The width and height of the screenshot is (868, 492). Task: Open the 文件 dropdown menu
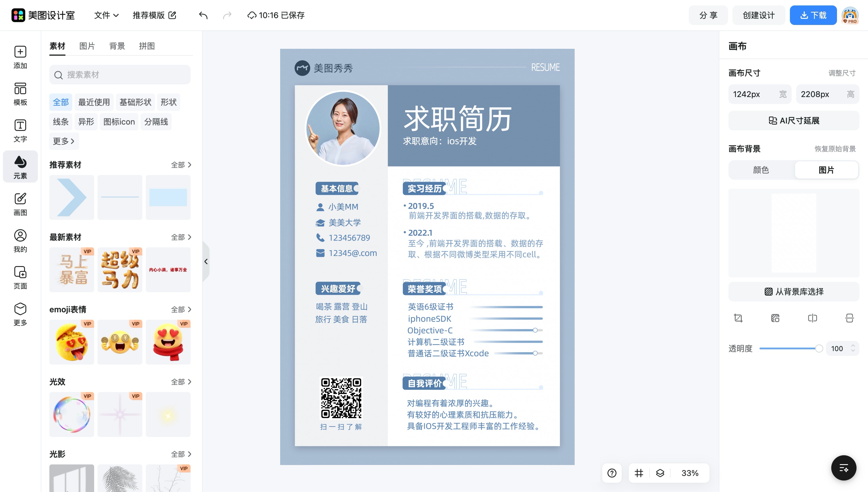pos(106,15)
